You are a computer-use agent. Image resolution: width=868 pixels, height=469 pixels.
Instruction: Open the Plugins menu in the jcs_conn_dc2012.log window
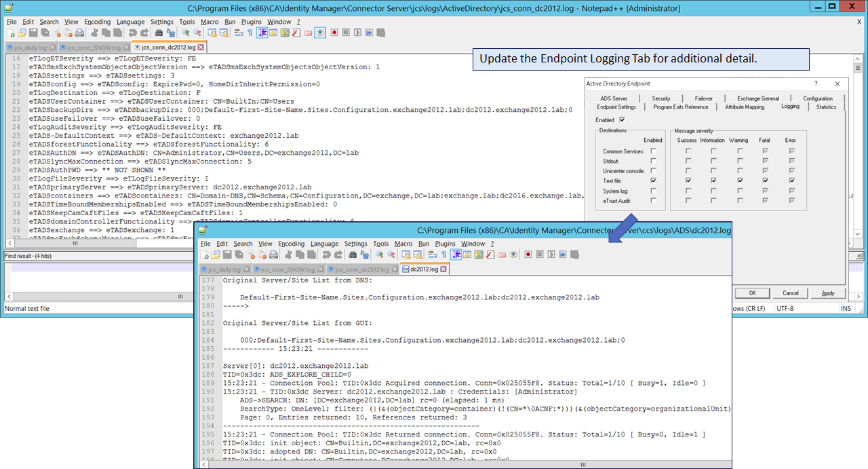251,22
